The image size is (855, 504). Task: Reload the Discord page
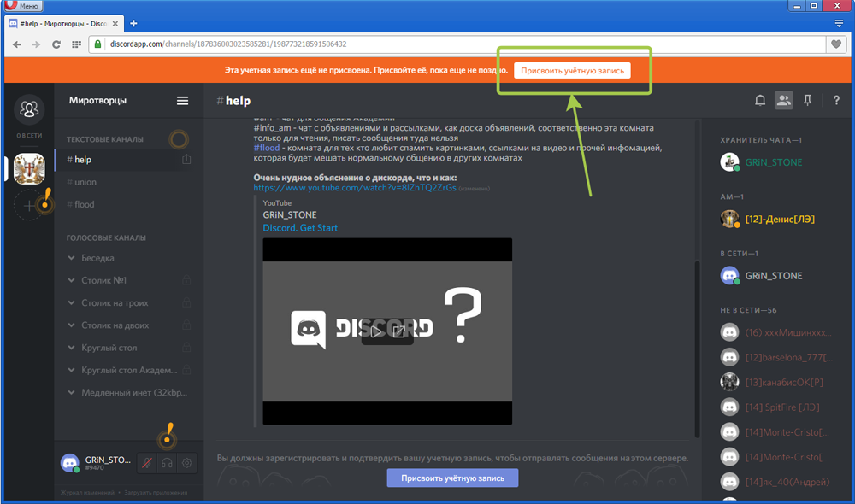click(x=56, y=44)
